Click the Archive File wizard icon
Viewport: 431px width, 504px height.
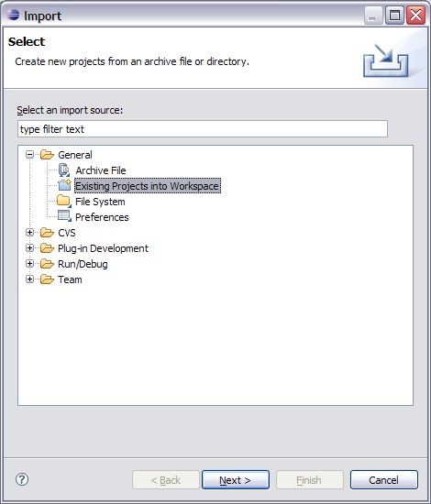(x=64, y=170)
